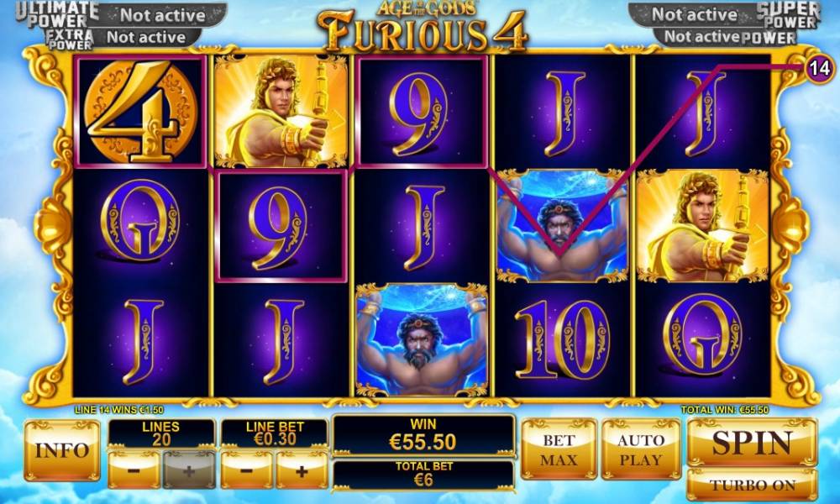The height and width of the screenshot is (504, 840).
Task: Increase the number of lines
Action: tap(189, 470)
